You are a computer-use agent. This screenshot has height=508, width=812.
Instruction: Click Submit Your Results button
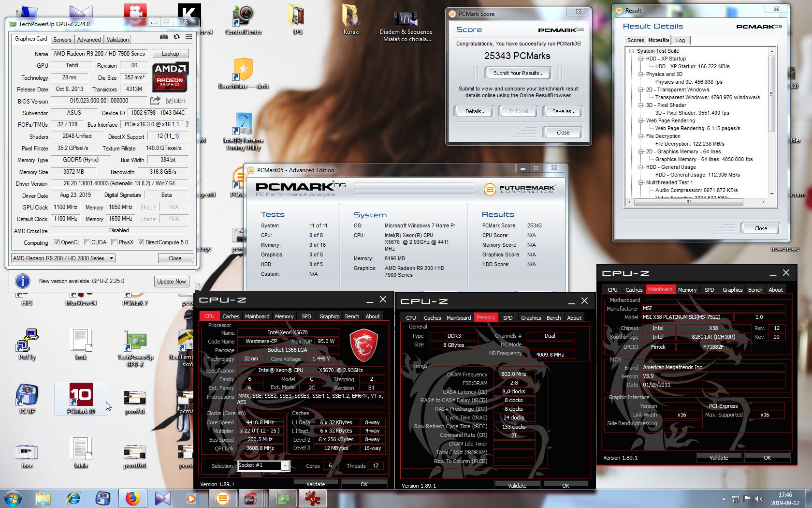tap(518, 73)
